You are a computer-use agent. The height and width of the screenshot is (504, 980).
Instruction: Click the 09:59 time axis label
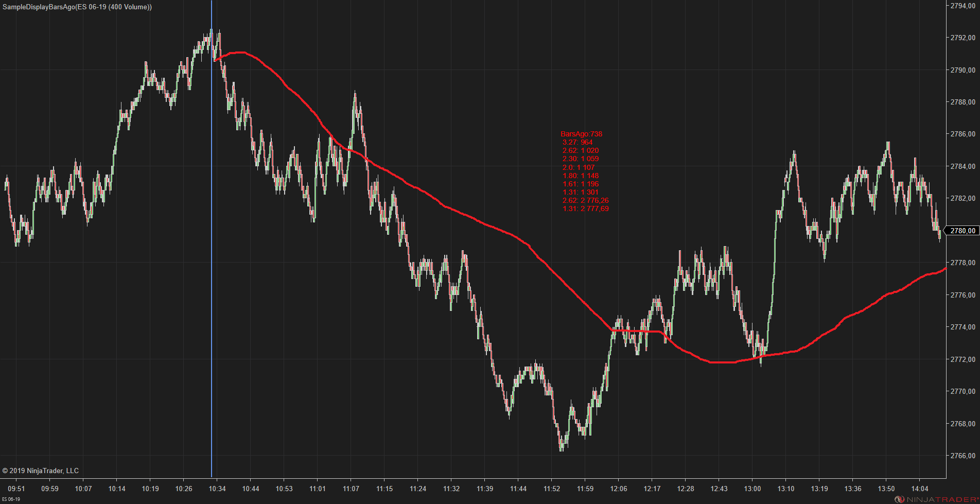50,489
